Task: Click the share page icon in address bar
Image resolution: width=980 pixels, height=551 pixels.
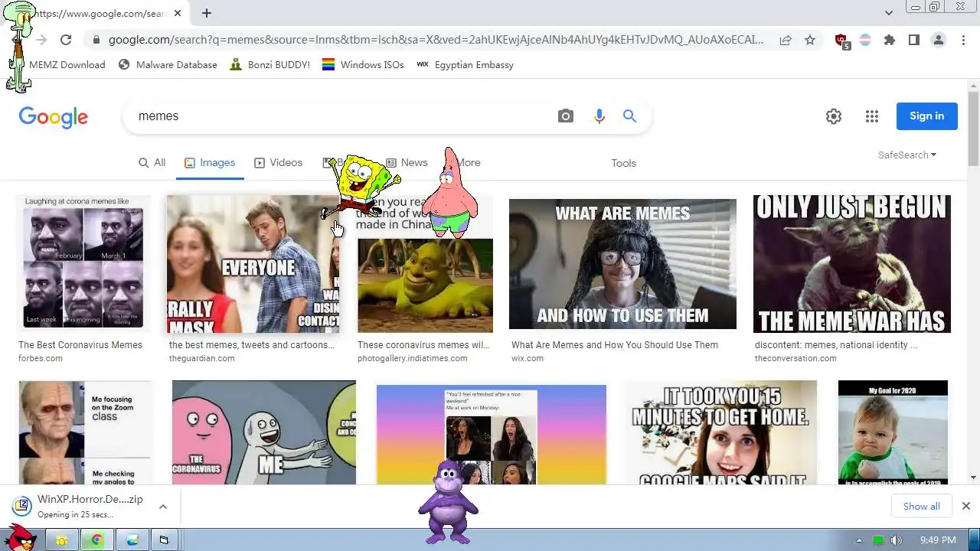Action: tap(786, 40)
